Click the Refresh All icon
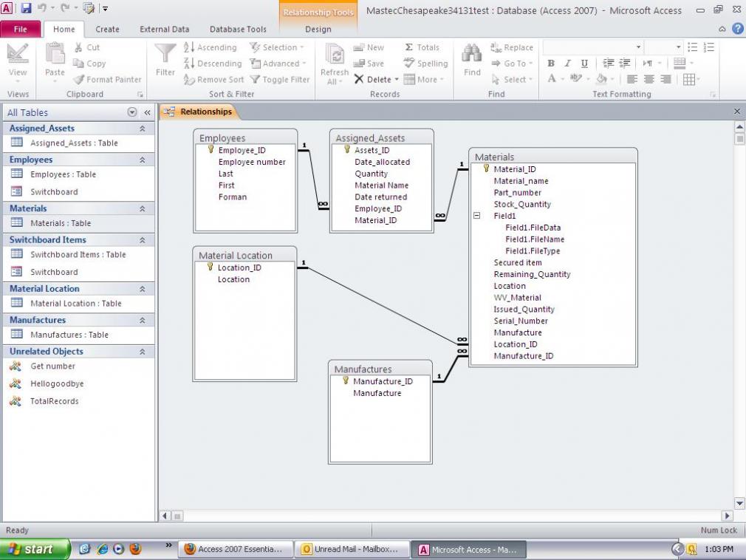 point(335,55)
